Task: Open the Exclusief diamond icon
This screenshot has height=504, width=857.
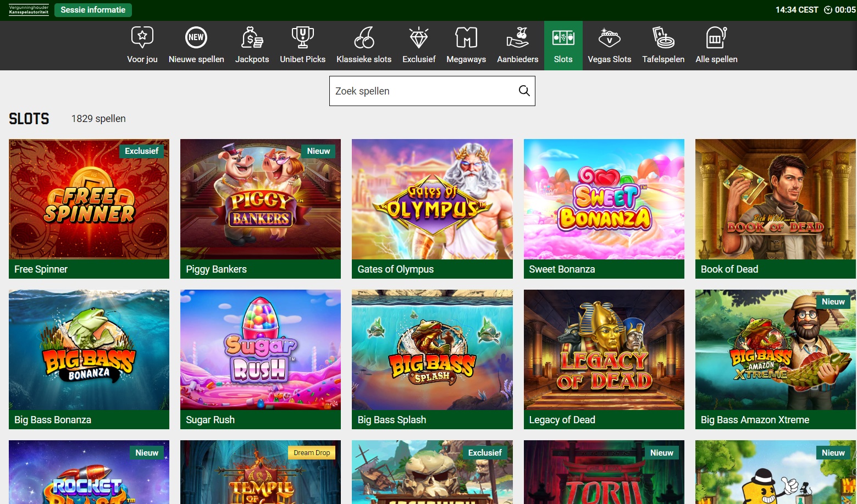Action: point(419,37)
